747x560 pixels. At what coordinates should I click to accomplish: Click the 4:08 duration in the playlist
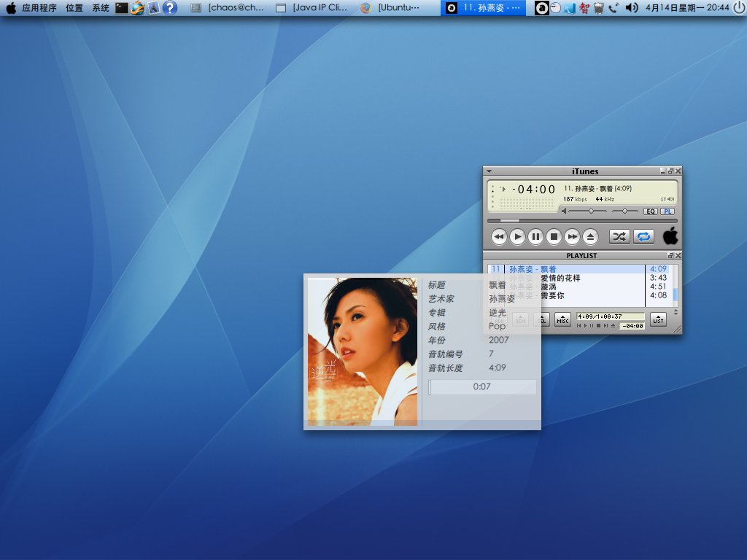659,295
